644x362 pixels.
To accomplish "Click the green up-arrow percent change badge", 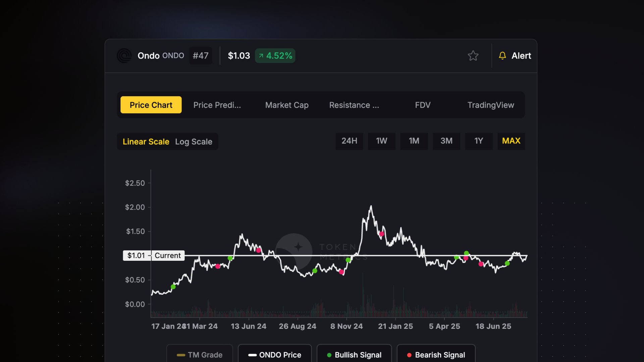I will 275,56.
